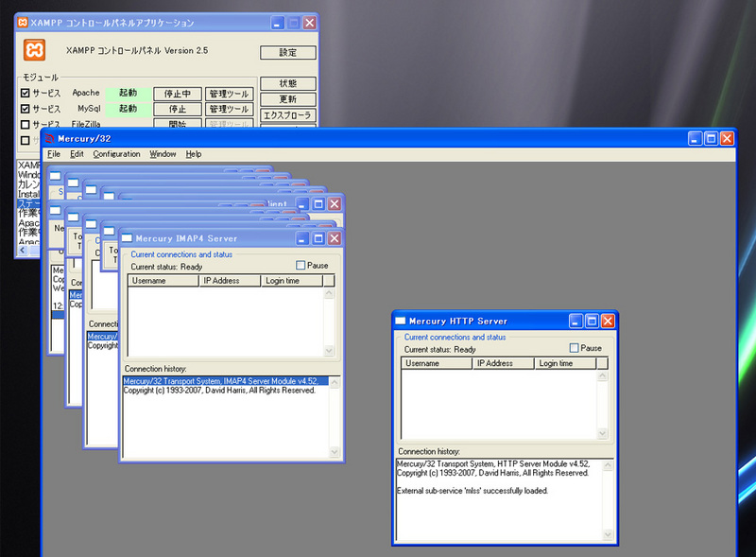Minimize the Mercury HTTP Server window

pos(576,321)
